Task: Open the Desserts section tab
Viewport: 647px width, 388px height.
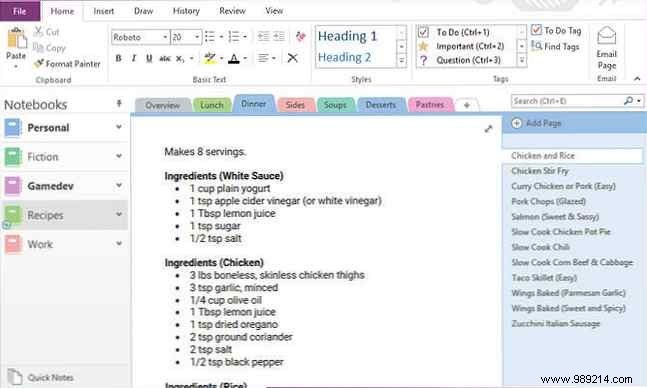Action: tap(380, 105)
